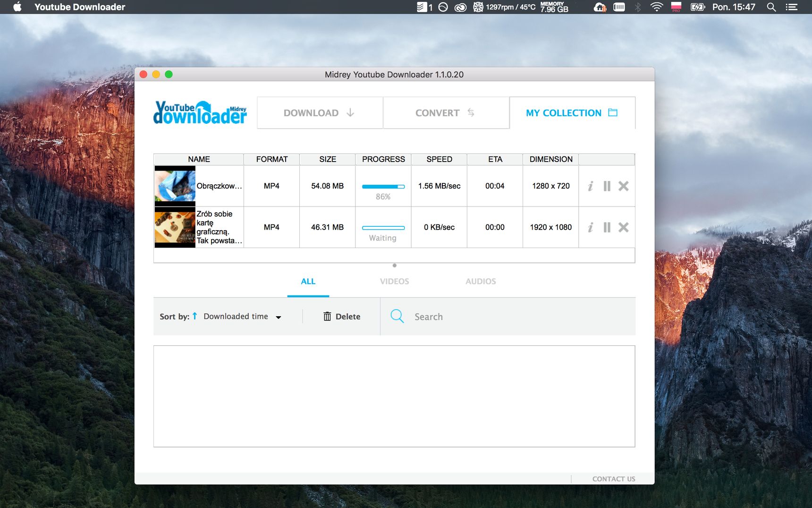Click the Youtube Downloader Midrey logo
The width and height of the screenshot is (812, 508).
[200, 113]
